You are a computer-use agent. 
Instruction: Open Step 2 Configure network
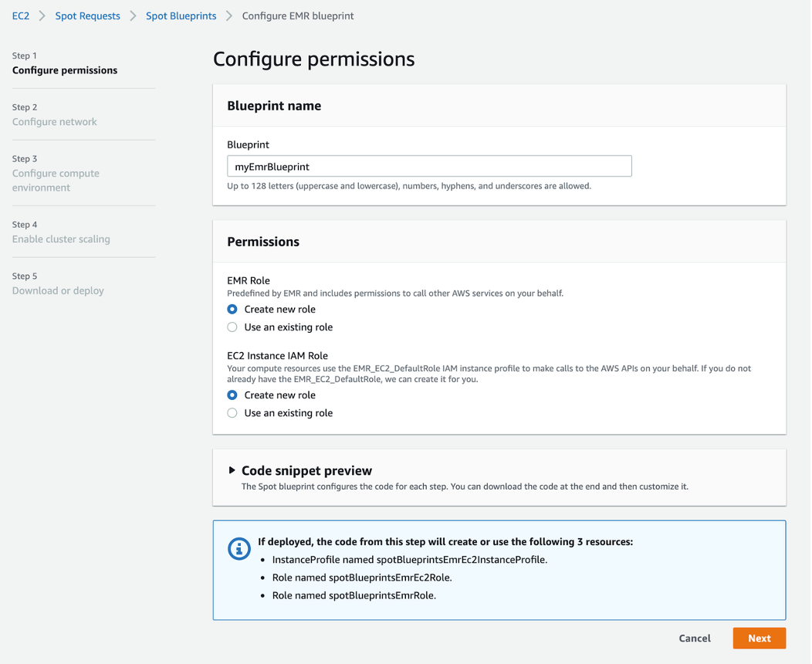click(x=55, y=122)
